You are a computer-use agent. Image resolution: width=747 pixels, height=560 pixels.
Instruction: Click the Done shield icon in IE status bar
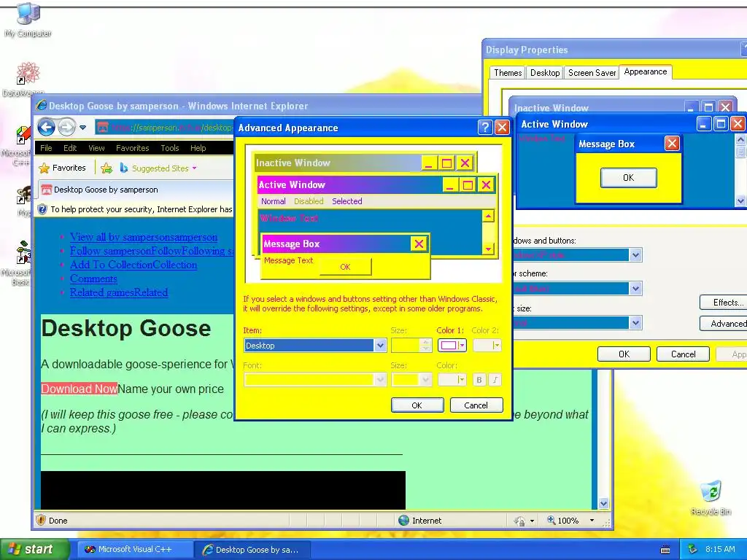click(x=41, y=520)
